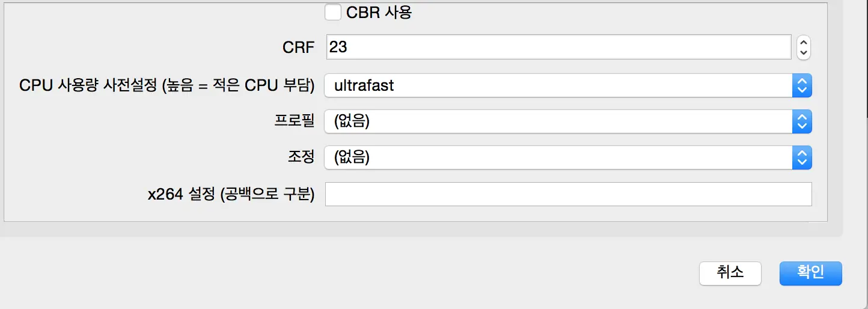Click the CBR 사용 label text

click(379, 12)
